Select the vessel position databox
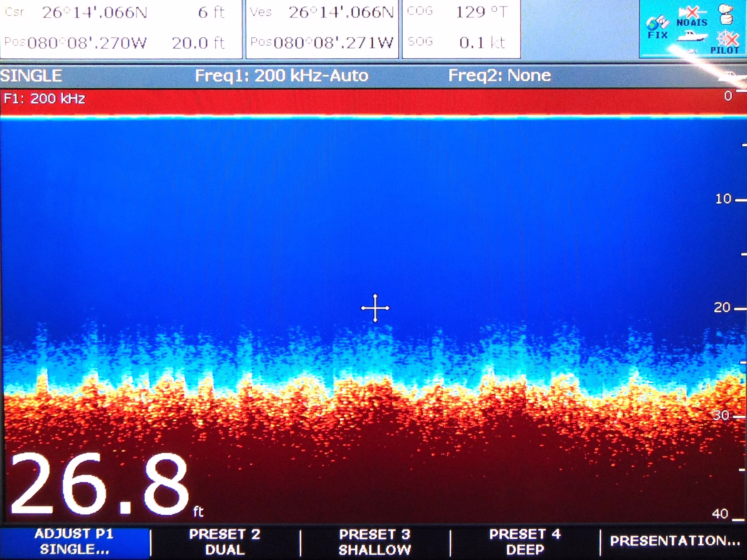This screenshot has width=747, height=560. click(322, 28)
